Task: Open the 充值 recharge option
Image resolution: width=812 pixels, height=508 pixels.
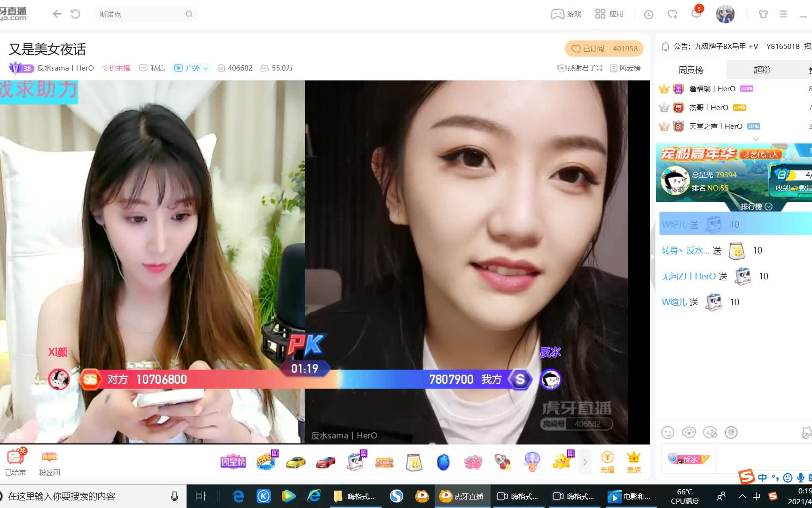Action: click(608, 462)
